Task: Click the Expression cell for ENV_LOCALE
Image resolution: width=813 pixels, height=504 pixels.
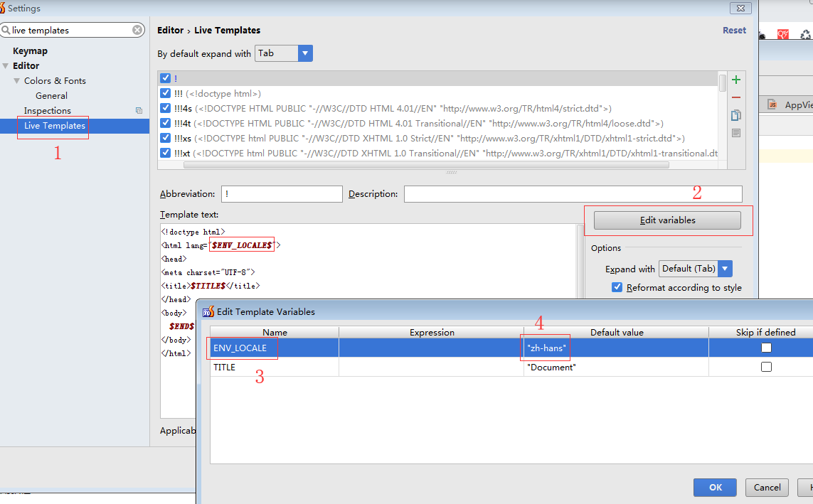Action: pyautogui.click(x=431, y=348)
